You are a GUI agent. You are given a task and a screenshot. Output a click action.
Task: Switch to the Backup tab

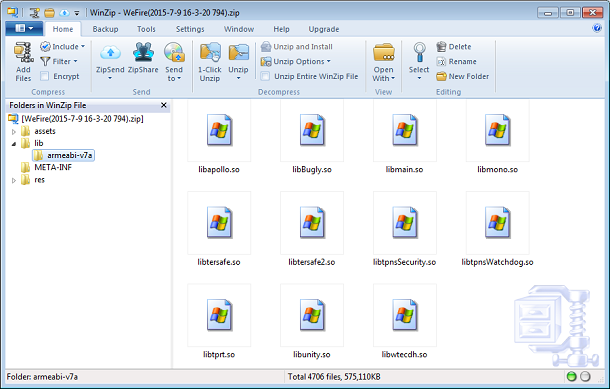point(105,29)
